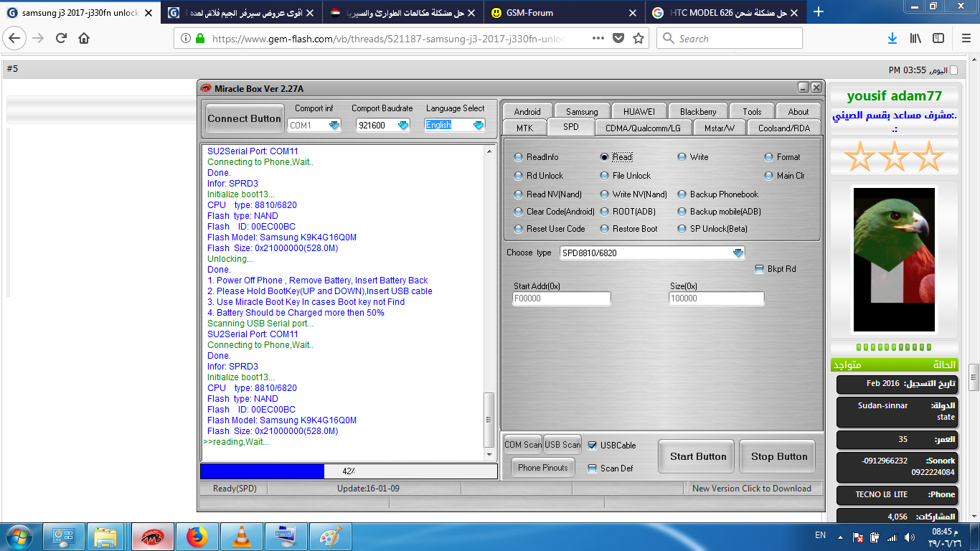The height and width of the screenshot is (551, 980).
Task: Switch to the HUAWEI tab
Action: [639, 111]
